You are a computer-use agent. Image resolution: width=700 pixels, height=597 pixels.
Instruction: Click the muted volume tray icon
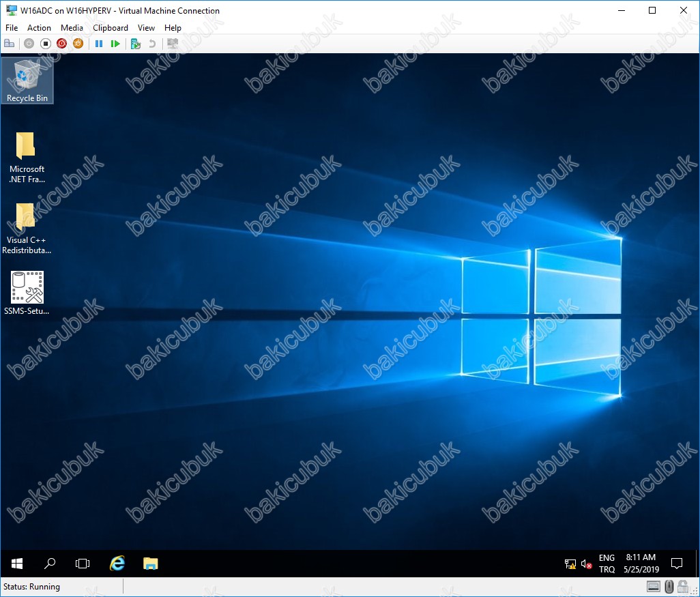point(586,564)
